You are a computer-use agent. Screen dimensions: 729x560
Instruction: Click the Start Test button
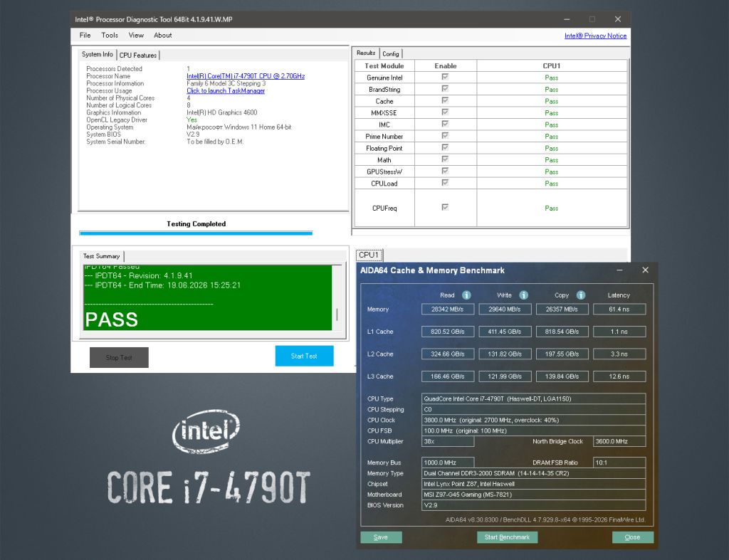point(304,356)
